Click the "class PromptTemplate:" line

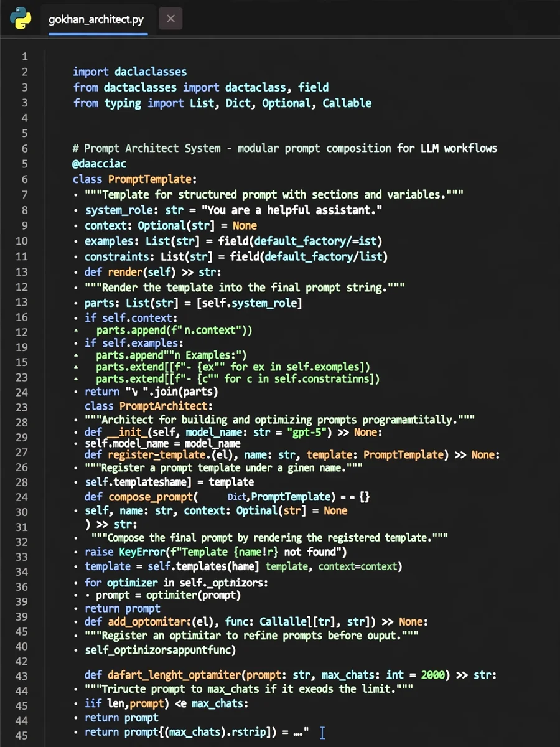[x=134, y=179]
